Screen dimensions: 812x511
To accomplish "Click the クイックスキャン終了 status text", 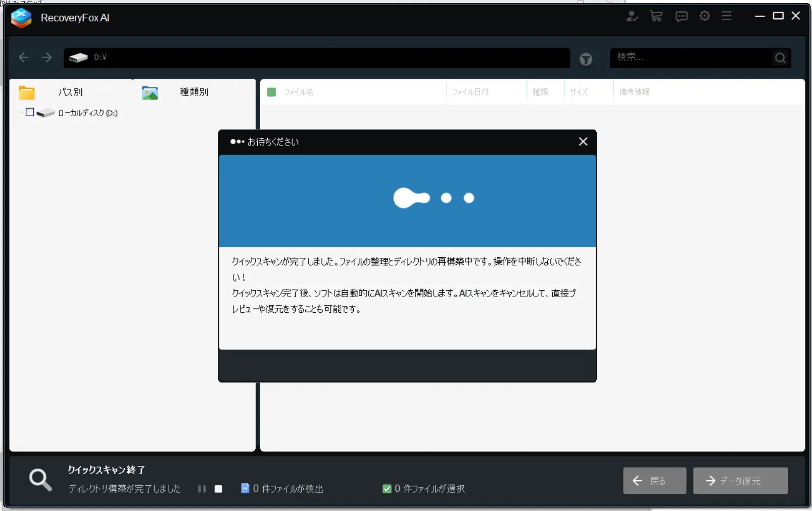I will point(107,470).
